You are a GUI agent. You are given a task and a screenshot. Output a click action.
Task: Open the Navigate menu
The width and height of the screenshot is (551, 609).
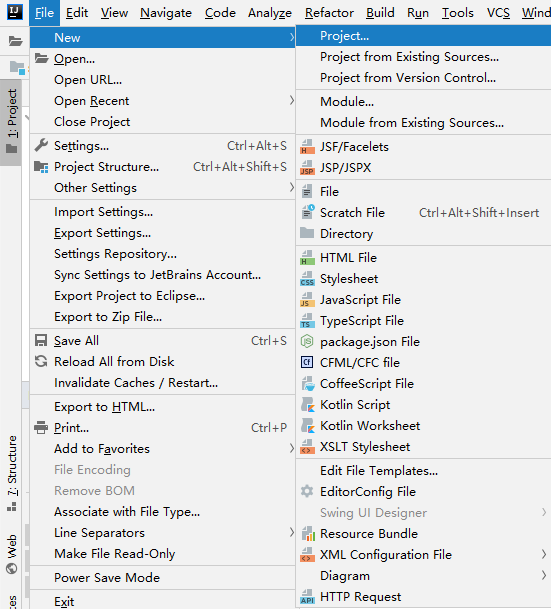[166, 13]
